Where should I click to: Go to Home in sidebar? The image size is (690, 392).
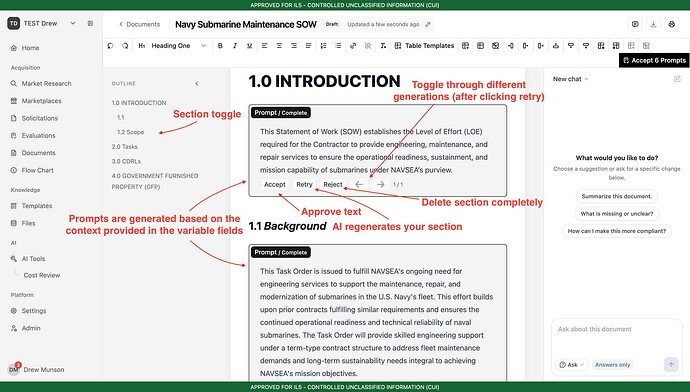click(x=30, y=48)
